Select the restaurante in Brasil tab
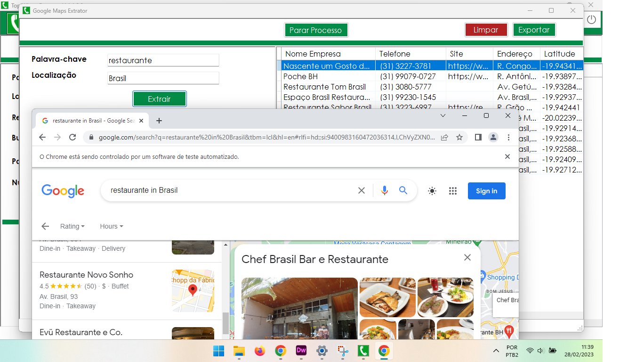 (x=92, y=121)
